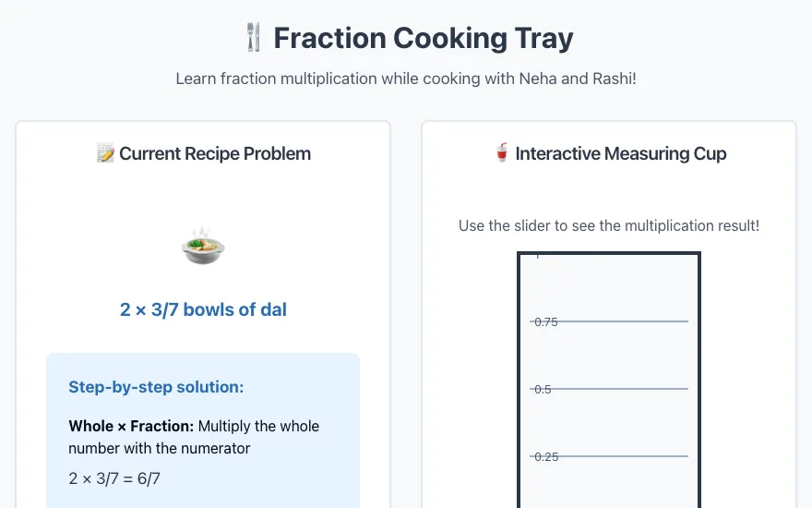Click the Current Recipe Problem heading
The width and height of the screenshot is (812, 508).
[x=215, y=154]
